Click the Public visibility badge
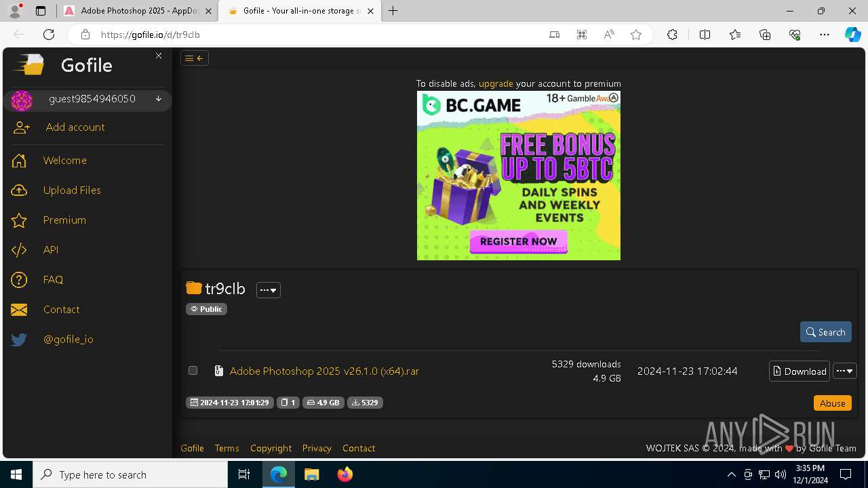This screenshot has height=488, width=868. pos(206,309)
